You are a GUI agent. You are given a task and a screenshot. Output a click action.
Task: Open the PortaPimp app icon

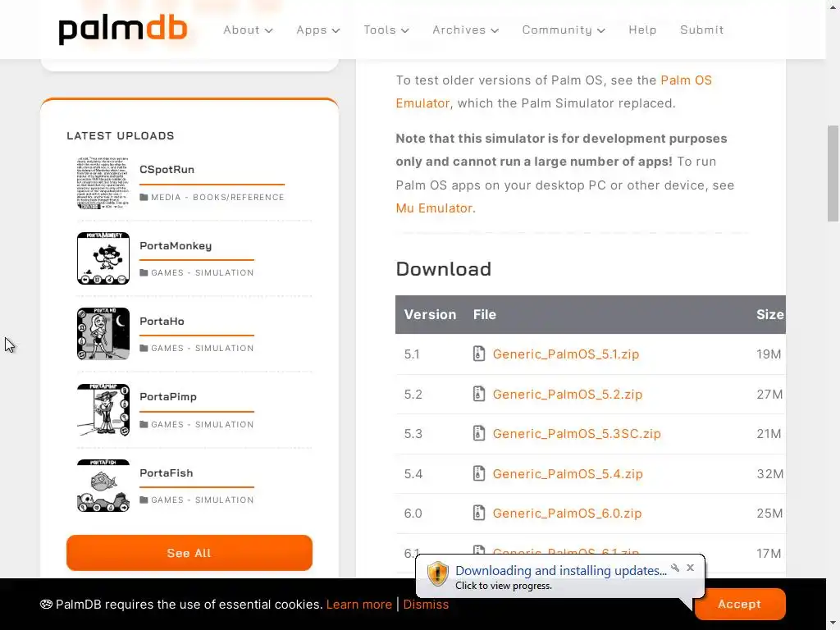pos(103,410)
